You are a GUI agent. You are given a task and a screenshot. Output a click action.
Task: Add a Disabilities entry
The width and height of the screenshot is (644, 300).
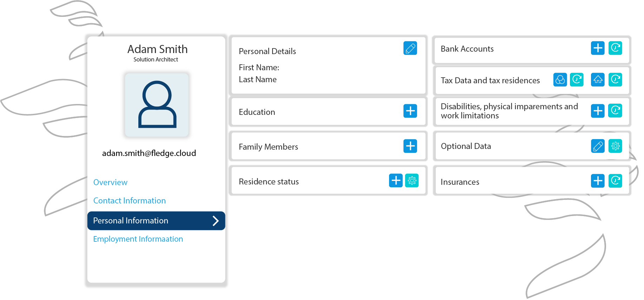click(x=597, y=111)
